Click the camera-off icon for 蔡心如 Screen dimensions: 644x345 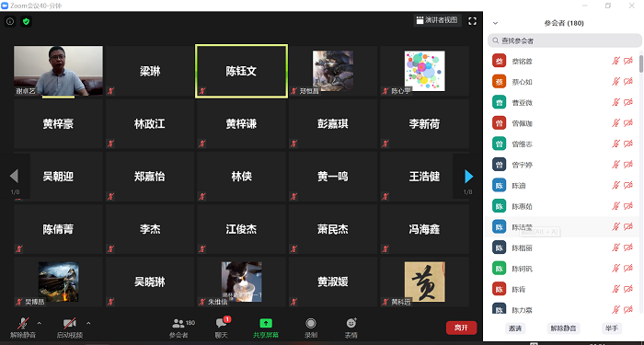point(628,82)
